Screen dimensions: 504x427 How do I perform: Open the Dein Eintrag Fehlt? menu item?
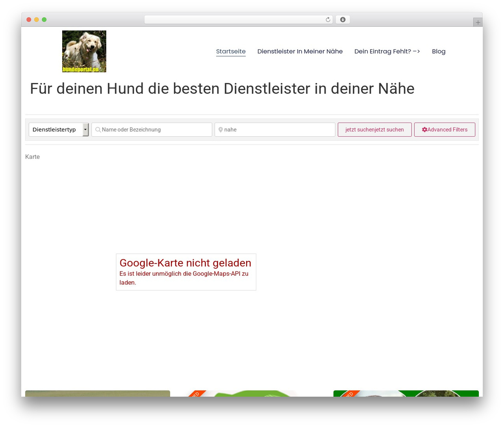tap(387, 51)
